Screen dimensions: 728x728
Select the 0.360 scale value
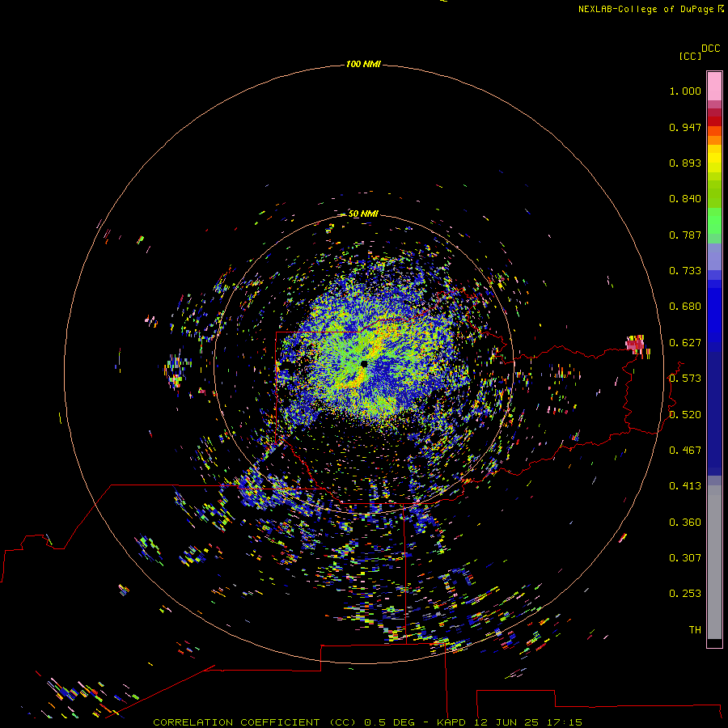click(x=685, y=523)
